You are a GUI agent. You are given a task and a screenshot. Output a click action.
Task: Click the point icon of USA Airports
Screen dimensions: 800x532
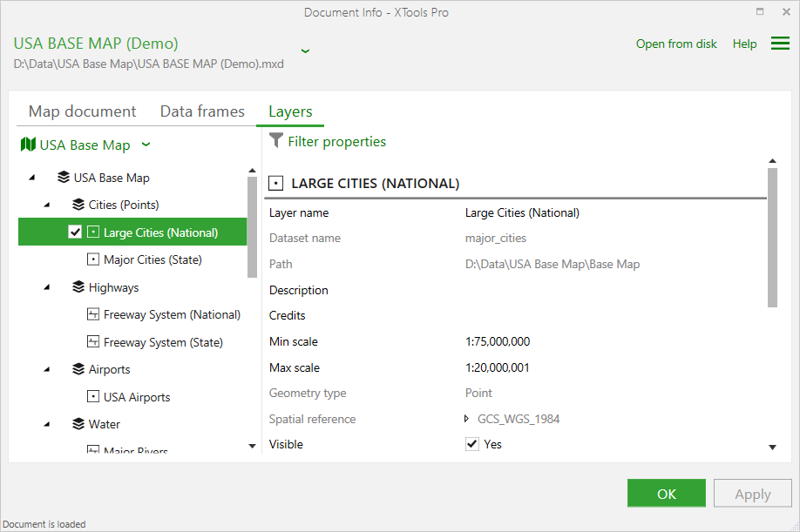93,396
